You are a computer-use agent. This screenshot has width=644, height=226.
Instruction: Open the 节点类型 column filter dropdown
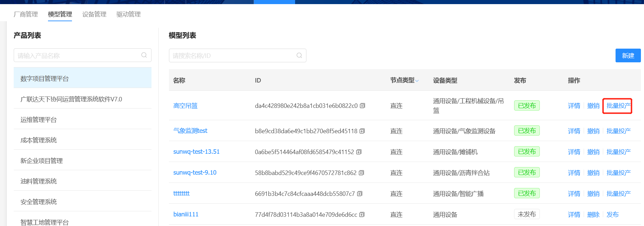pyautogui.click(x=417, y=81)
